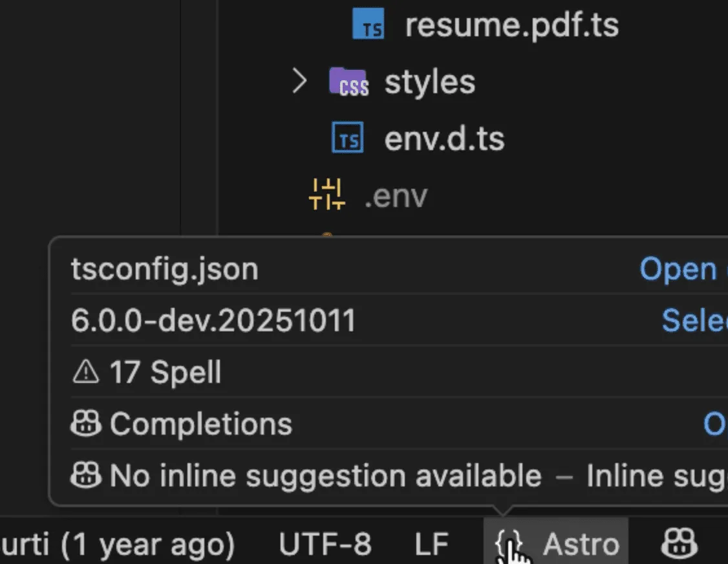
Task: Open the Astro language mode picker
Action: point(581,545)
